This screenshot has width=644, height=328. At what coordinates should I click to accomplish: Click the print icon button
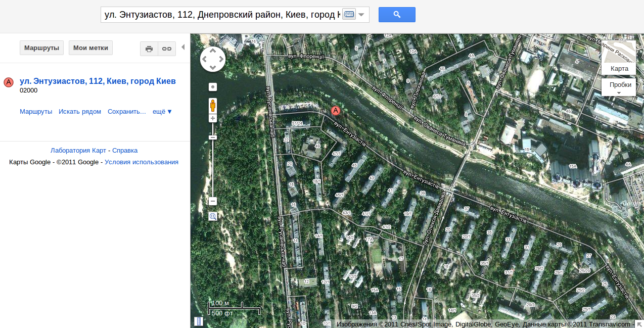[149, 49]
